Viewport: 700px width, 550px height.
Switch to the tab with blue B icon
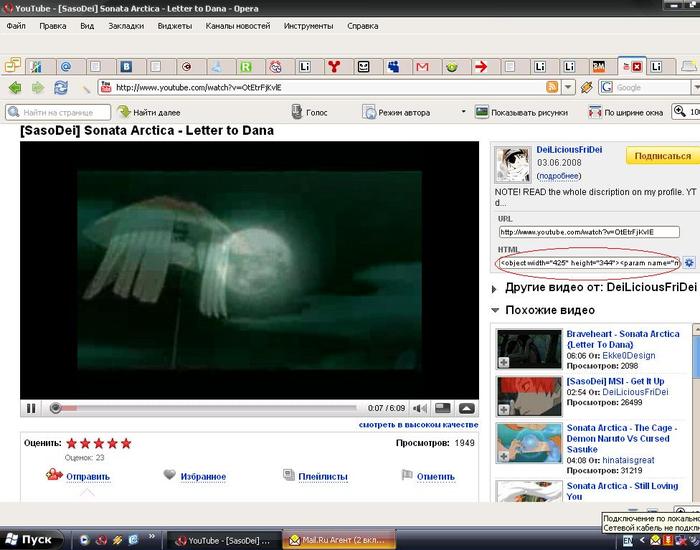click(x=126, y=67)
